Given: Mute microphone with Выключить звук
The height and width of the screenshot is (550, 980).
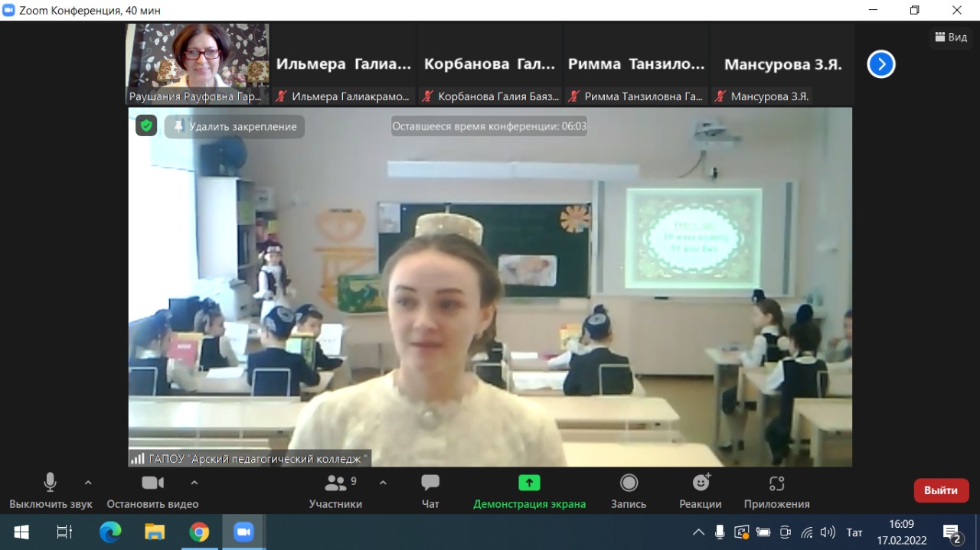Looking at the screenshot, I should click(x=51, y=490).
